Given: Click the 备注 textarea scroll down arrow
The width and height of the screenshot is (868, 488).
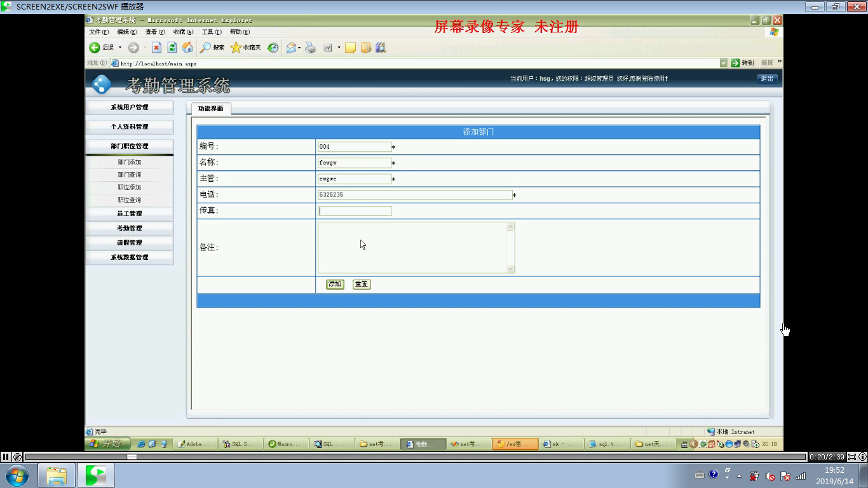Looking at the screenshot, I should click(x=510, y=269).
